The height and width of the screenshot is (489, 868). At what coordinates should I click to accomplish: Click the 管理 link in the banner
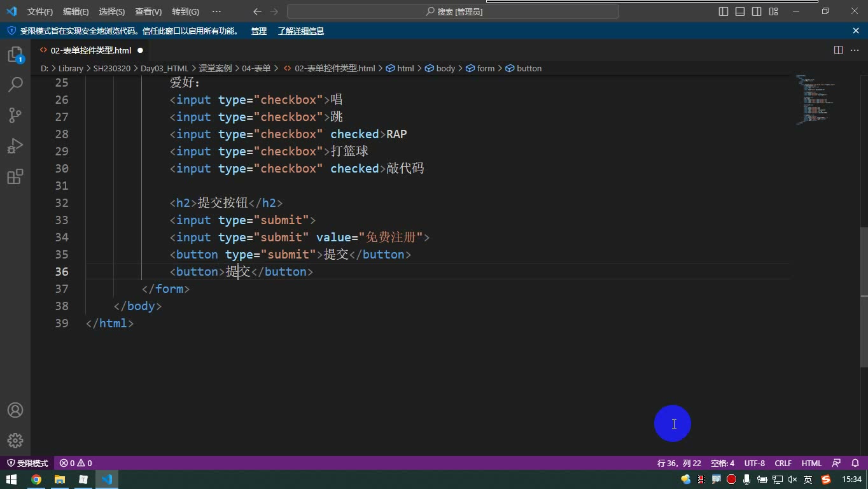(x=258, y=31)
